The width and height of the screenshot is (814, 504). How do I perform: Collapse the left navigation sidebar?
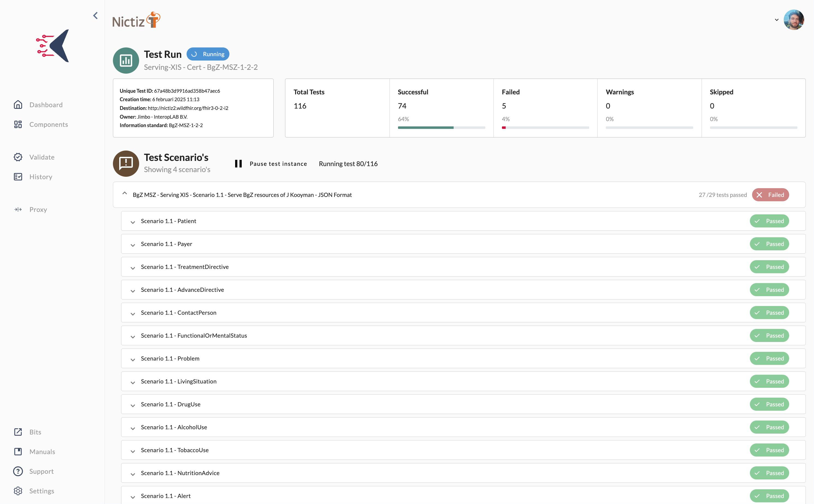(x=95, y=15)
